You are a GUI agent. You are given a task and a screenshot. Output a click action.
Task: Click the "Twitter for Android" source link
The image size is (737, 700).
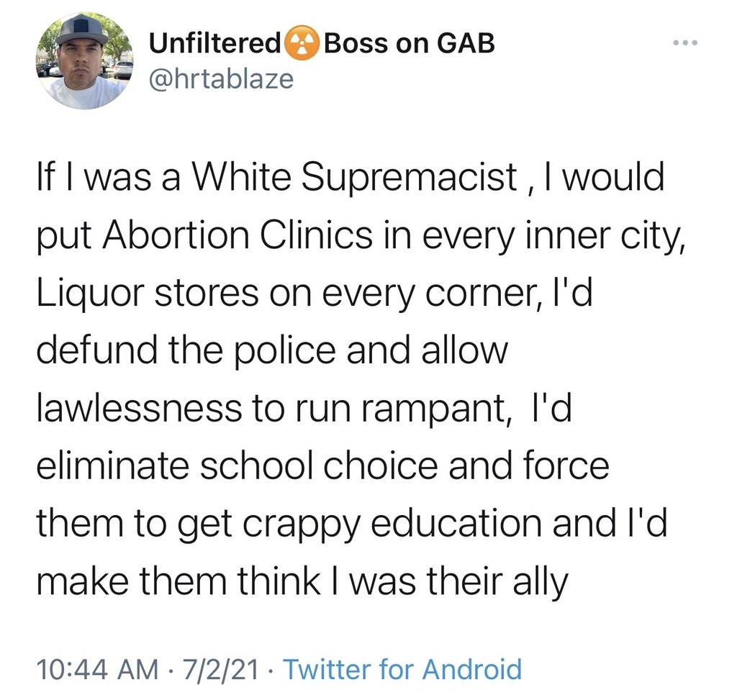pyautogui.click(x=402, y=668)
